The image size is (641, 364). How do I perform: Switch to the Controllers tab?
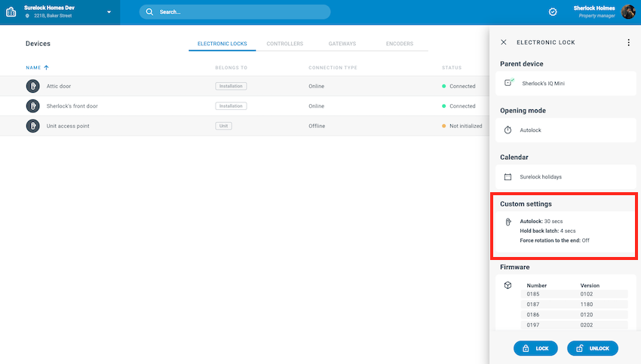(x=284, y=44)
